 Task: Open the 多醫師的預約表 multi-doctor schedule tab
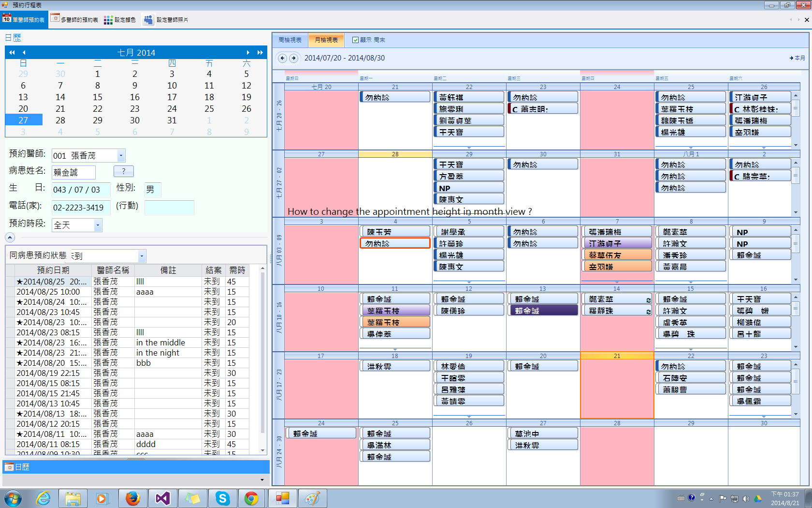click(74, 20)
